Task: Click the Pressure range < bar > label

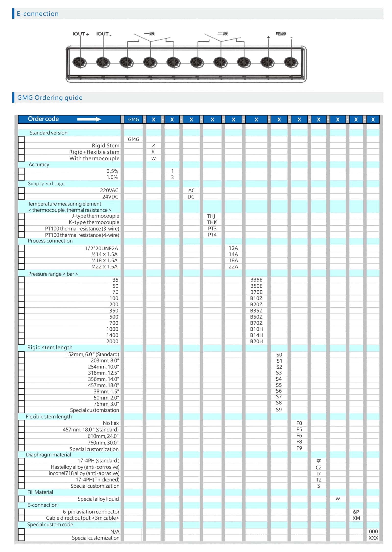Action: pos(53,274)
